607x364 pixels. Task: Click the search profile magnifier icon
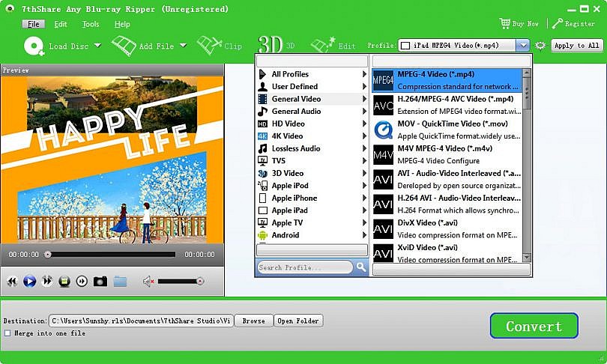[361, 267]
